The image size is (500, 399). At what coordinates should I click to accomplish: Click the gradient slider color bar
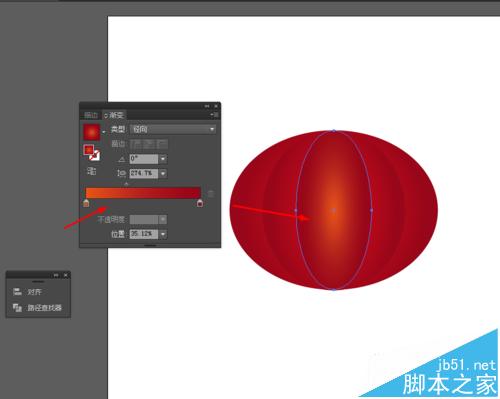(x=143, y=193)
